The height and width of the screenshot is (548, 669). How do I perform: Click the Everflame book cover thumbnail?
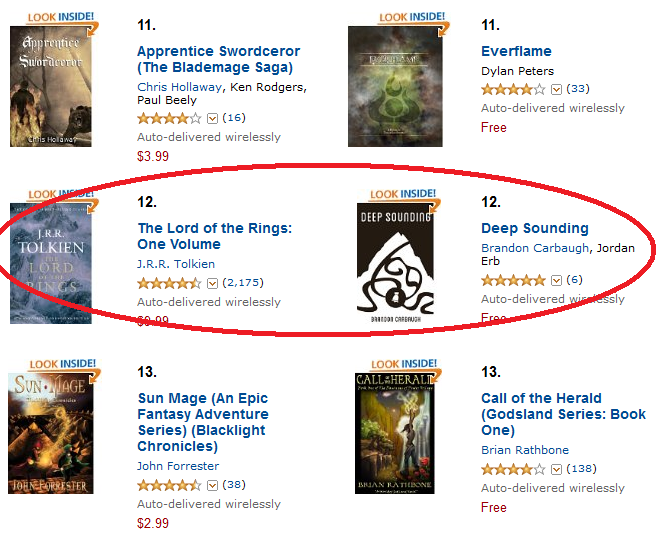395,86
